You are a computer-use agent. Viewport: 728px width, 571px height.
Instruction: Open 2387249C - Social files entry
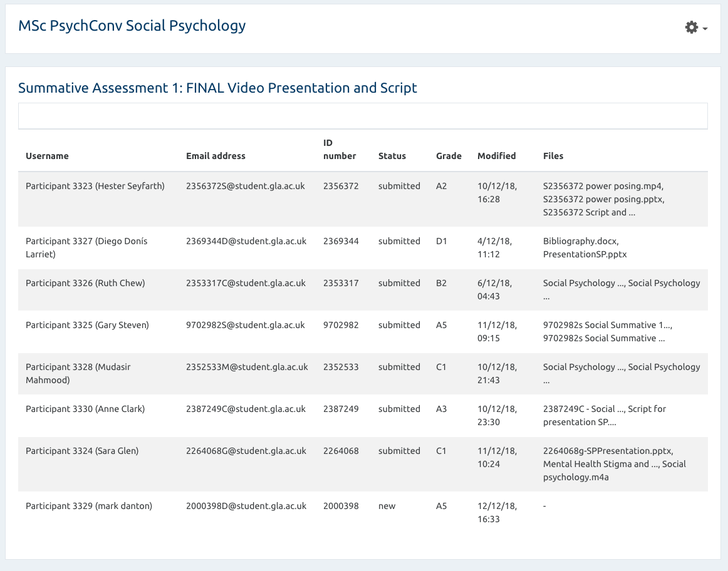(x=605, y=416)
